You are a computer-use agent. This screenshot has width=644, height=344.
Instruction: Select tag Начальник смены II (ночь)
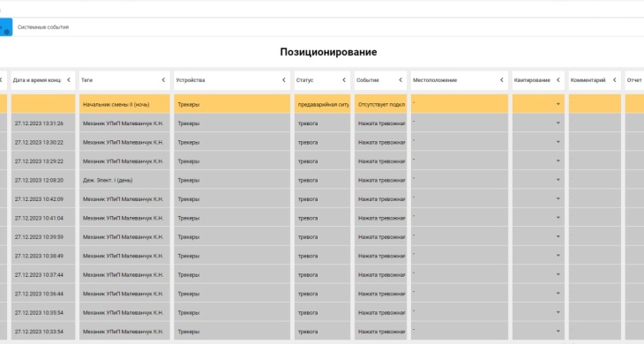pyautogui.click(x=116, y=105)
